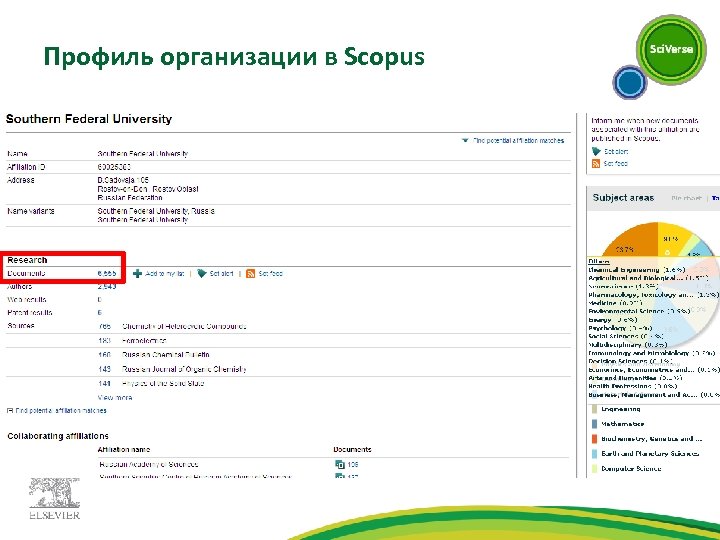
Task: Click the Computer Science legend color swatch
Action: tap(595, 469)
